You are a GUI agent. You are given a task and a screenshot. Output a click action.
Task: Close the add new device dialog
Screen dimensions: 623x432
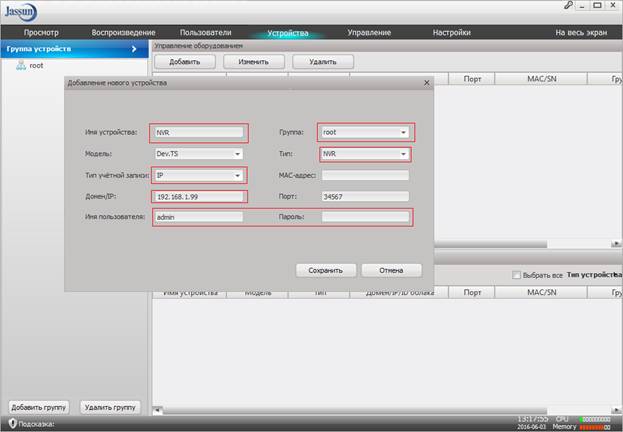tap(427, 83)
